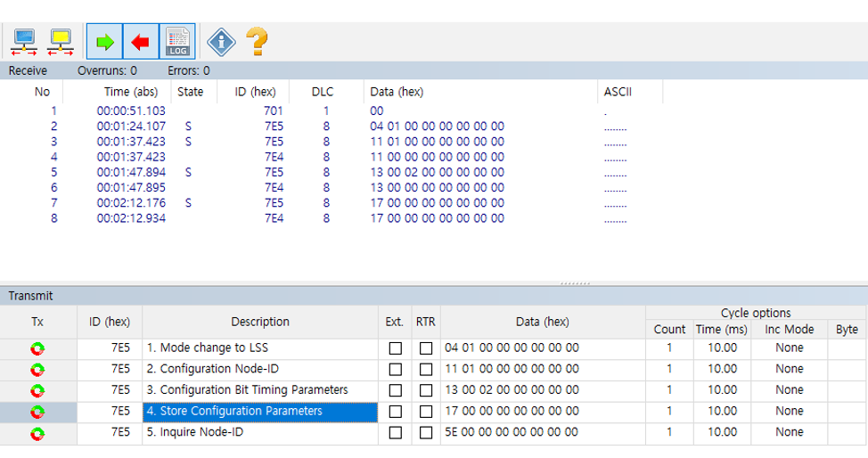This screenshot has height=458, width=868.
Task: Toggle the green arrow transmit display button
Action: click(104, 42)
